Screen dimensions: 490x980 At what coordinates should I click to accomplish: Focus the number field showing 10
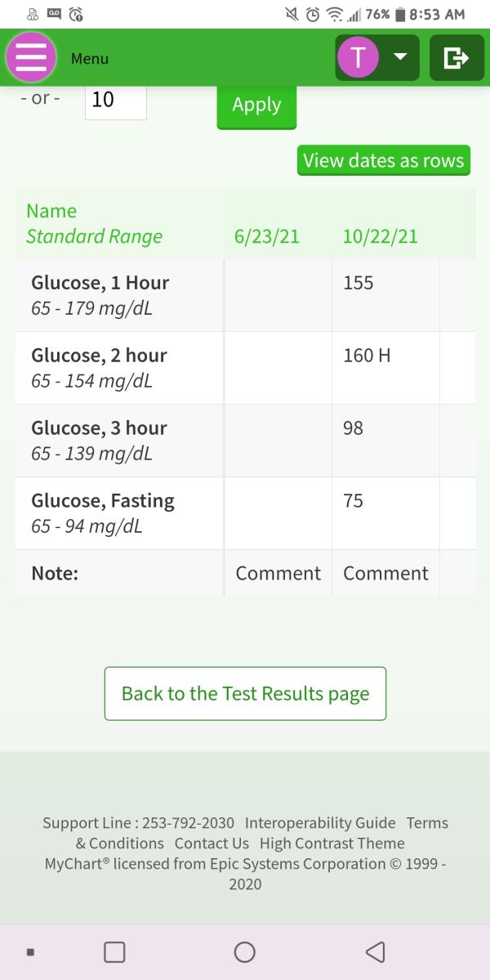click(x=115, y=100)
